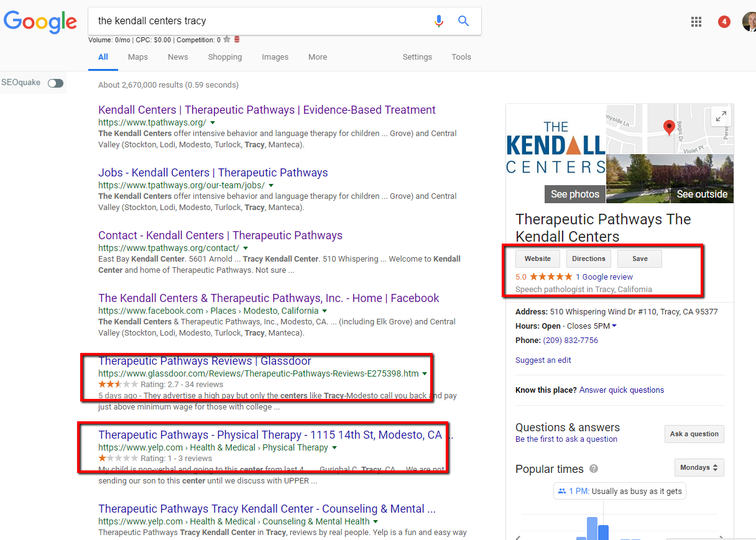The image size is (756, 540).
Task: Open arrow next to Yelp Physical Therapy
Action: [x=334, y=447]
